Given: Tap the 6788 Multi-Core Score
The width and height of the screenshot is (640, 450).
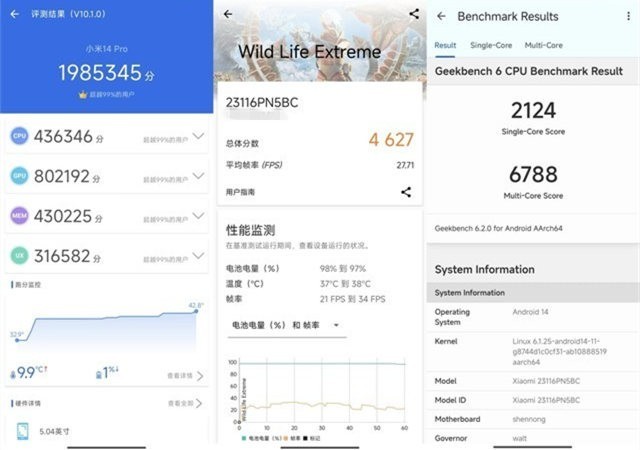Looking at the screenshot, I should [533, 174].
